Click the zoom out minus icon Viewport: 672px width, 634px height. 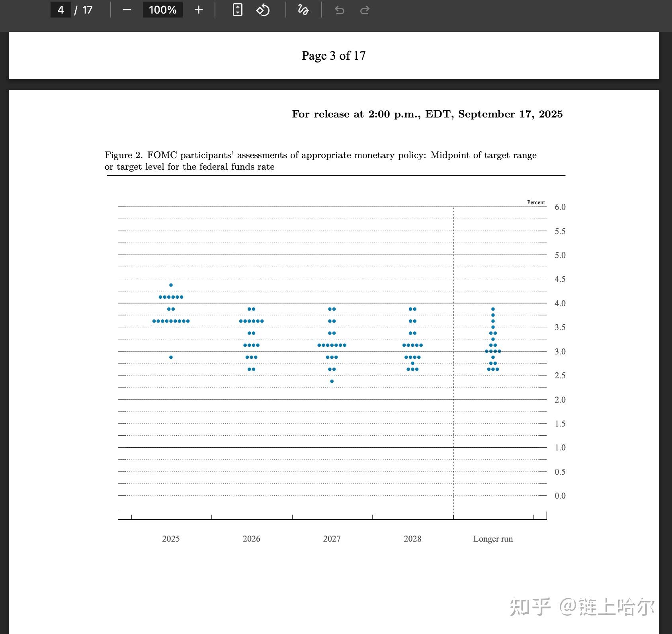[x=127, y=10]
